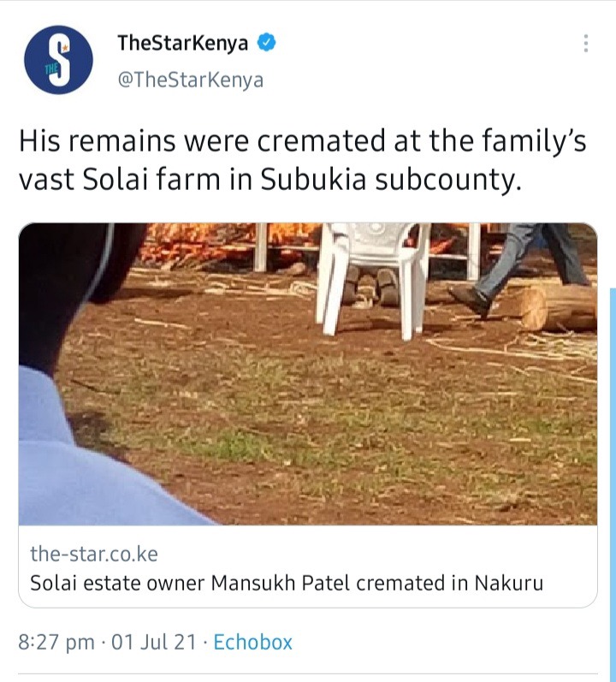Open the Echobox source link
The height and width of the screenshot is (682, 616).
pyautogui.click(x=252, y=642)
